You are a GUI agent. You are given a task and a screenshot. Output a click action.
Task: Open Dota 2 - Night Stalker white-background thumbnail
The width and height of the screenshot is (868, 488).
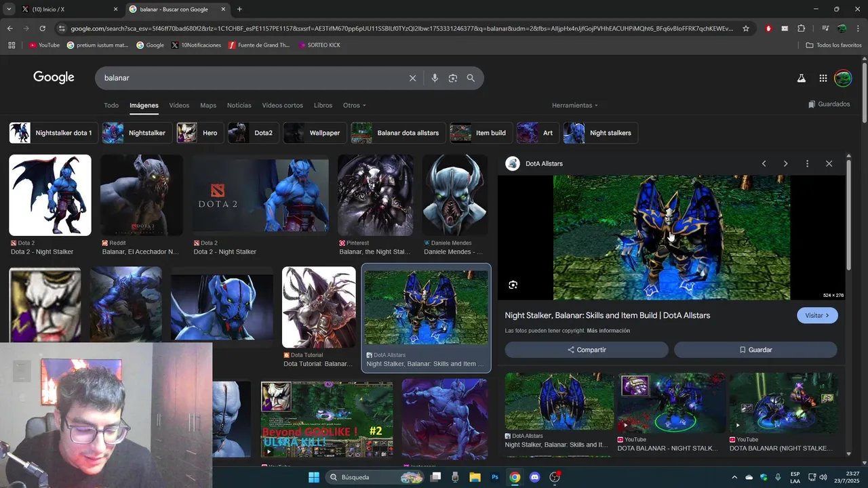(50, 195)
